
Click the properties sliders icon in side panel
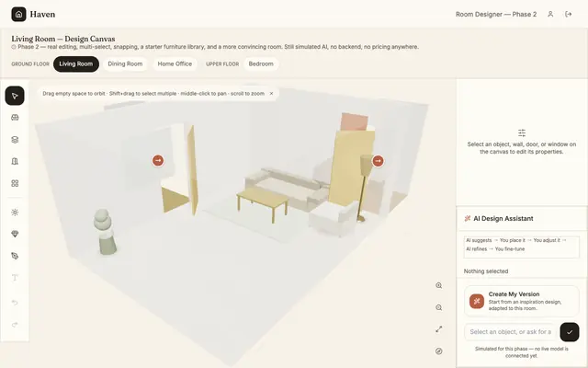click(522, 132)
